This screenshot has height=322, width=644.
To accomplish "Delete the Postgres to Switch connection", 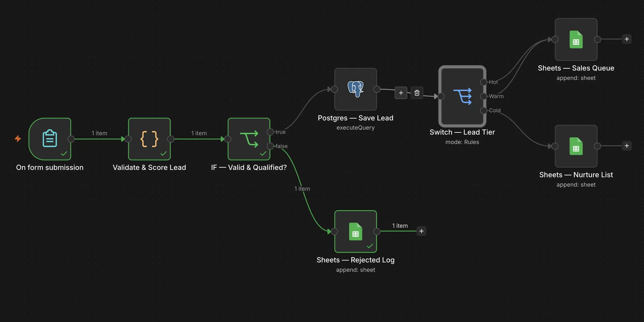I will pos(417,93).
